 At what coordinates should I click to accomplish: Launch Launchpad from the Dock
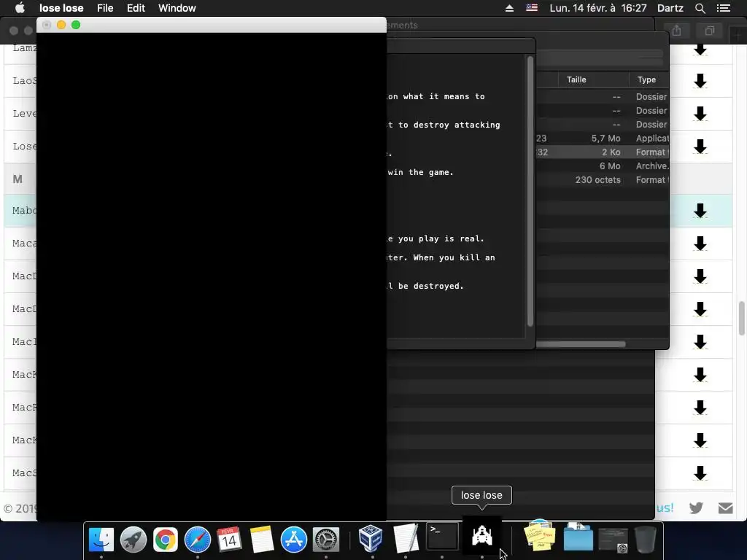(x=133, y=540)
